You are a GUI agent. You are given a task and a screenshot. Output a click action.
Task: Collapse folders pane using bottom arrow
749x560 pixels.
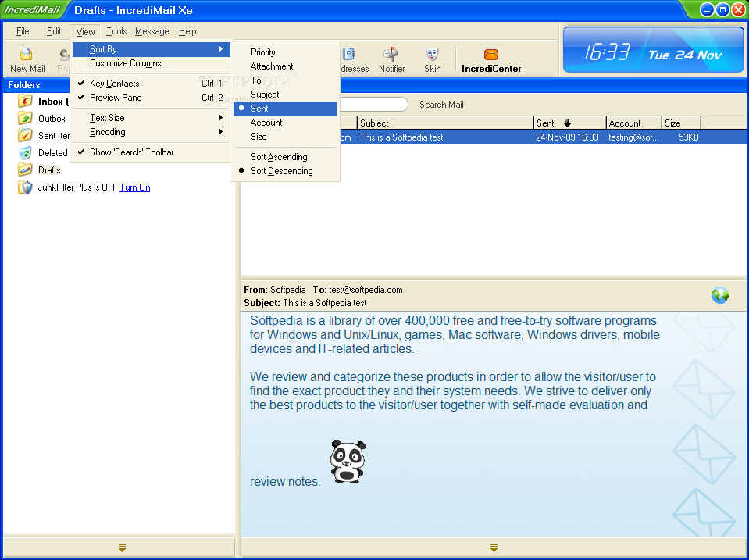tap(123, 548)
